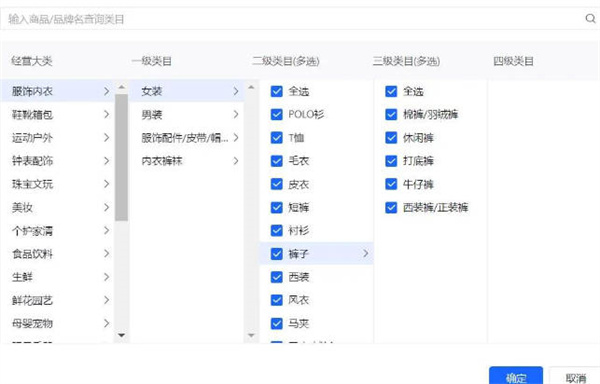This screenshot has width=600, height=384.
Task: Expand the 食品饮料 category arrow
Action: click(x=106, y=254)
